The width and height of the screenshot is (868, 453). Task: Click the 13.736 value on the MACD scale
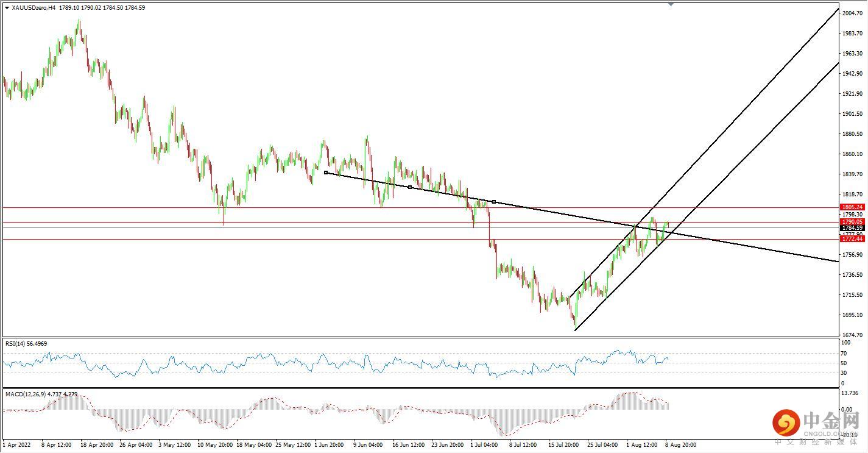(x=850, y=394)
